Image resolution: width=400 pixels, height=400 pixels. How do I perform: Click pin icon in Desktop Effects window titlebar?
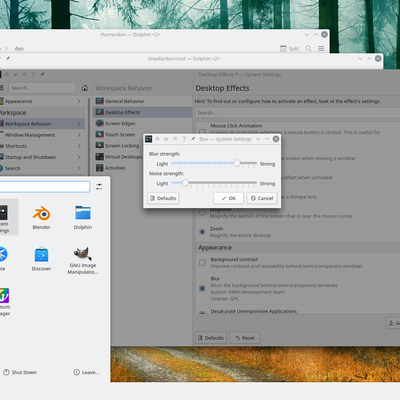tap(42, 74)
